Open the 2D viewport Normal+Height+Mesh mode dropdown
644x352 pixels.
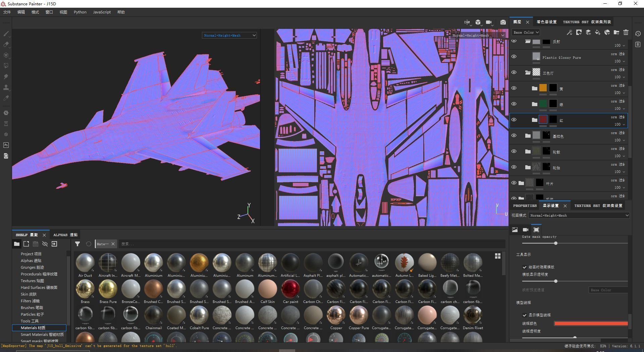(x=478, y=35)
